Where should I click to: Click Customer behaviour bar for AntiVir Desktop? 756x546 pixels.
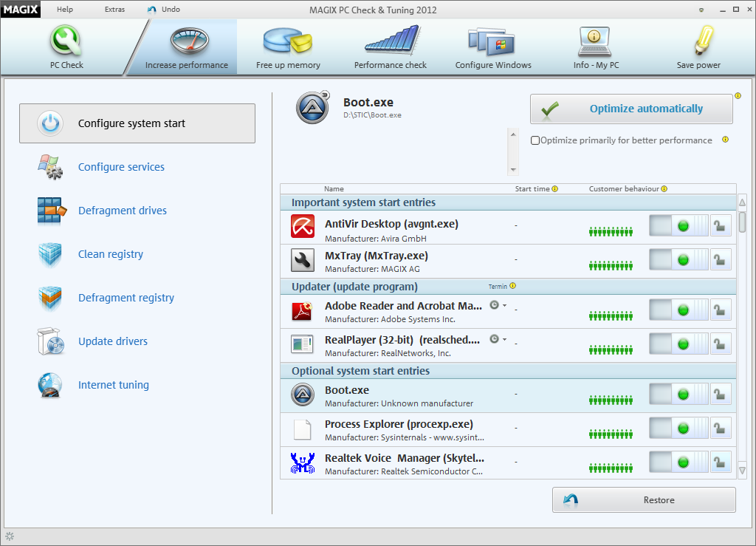pyautogui.click(x=611, y=232)
